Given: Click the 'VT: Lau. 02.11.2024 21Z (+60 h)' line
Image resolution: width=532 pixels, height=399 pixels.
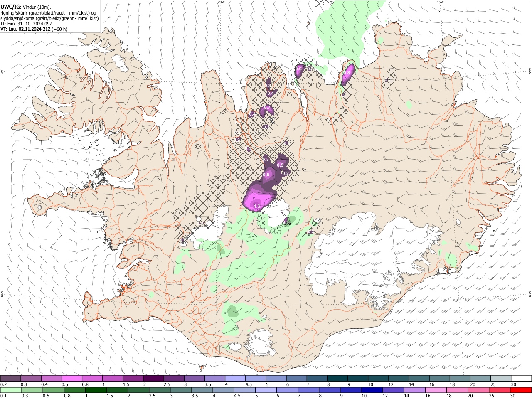Looking at the screenshot, I should point(34,29).
